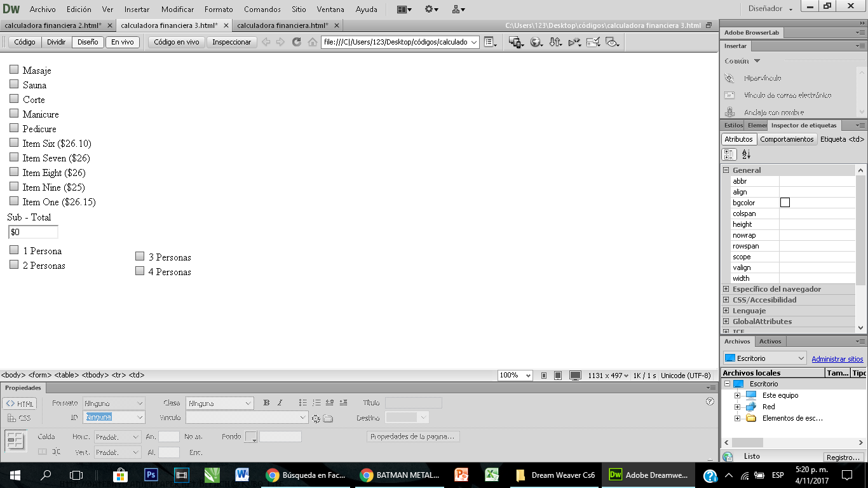Switch to Código view
This screenshot has height=488, width=868.
(25, 42)
